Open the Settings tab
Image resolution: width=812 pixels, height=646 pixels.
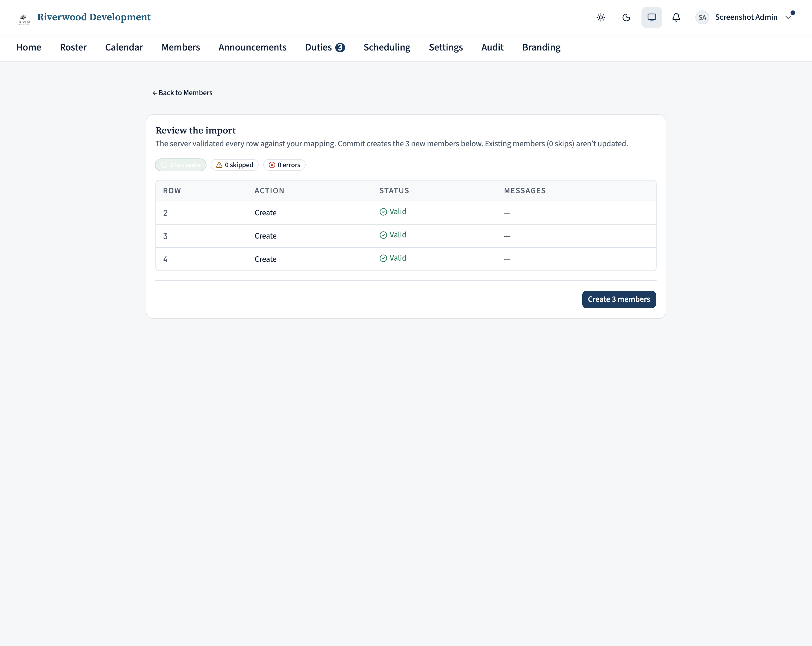tap(445, 48)
